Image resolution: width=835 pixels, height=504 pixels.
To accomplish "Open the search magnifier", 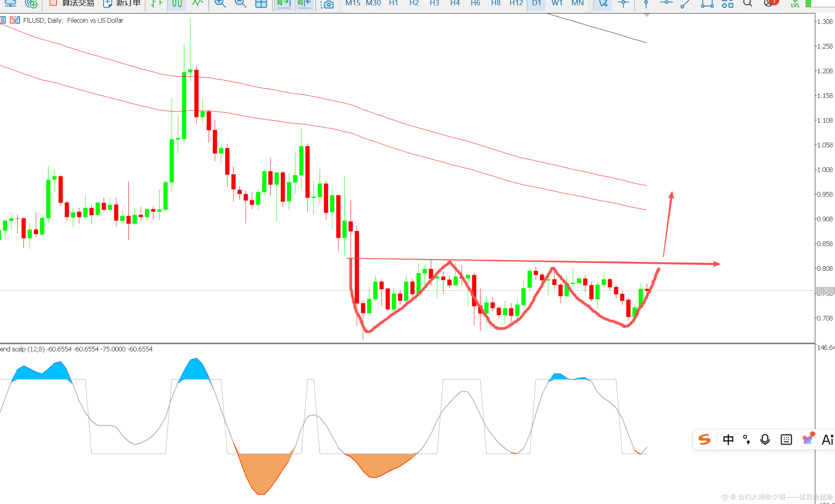I will point(748,3).
